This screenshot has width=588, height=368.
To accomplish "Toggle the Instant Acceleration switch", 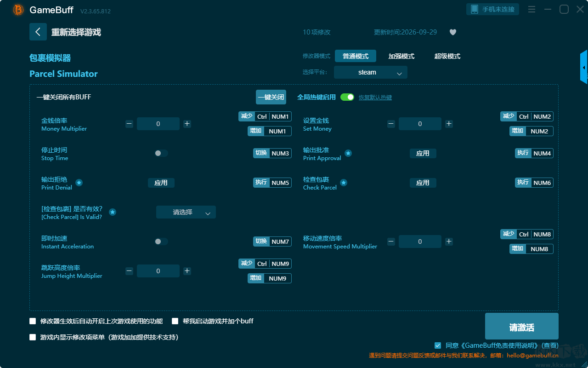I will click(x=161, y=241).
